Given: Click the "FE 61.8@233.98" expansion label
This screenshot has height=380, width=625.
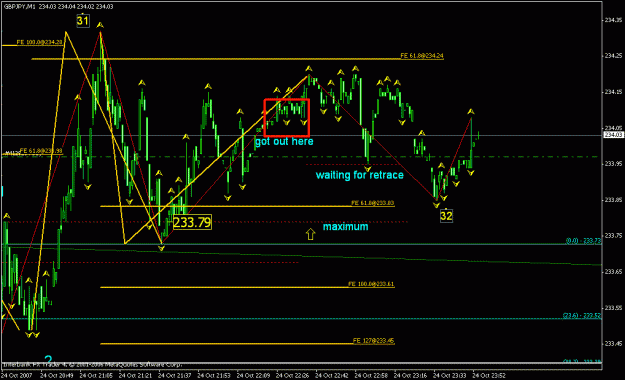Looking at the screenshot, I should tap(41, 151).
